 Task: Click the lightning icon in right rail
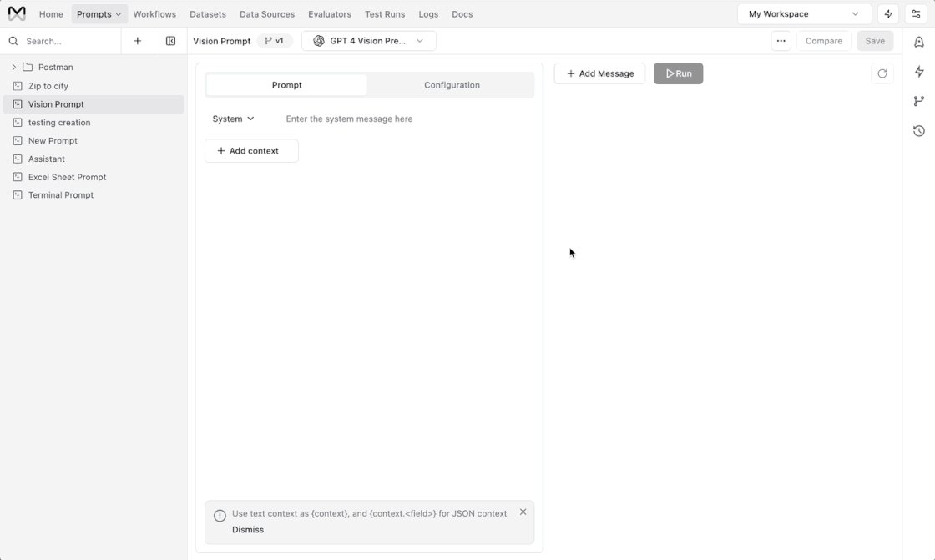click(x=919, y=72)
